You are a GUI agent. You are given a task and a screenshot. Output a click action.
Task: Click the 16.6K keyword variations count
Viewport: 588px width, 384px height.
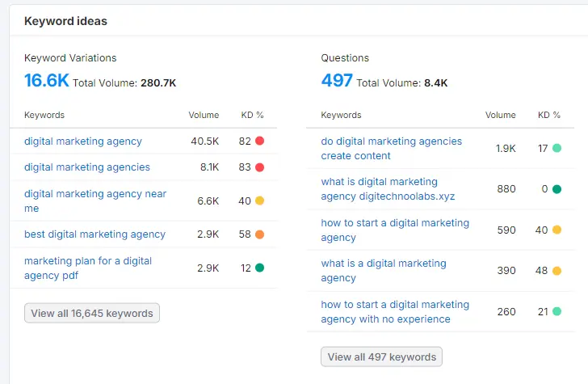coord(46,81)
